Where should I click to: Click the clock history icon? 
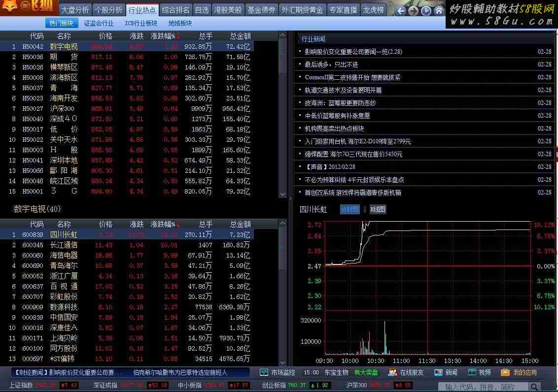pyautogui.click(x=425, y=10)
